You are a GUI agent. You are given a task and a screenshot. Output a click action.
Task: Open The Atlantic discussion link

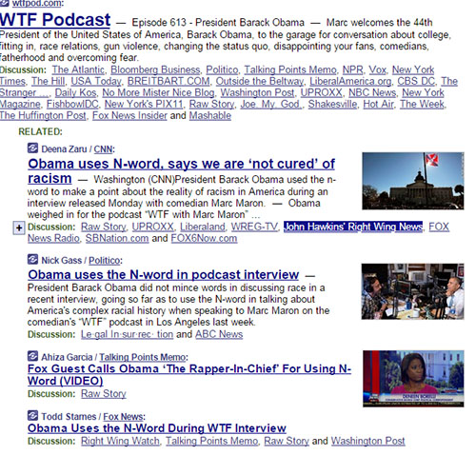coord(78,69)
